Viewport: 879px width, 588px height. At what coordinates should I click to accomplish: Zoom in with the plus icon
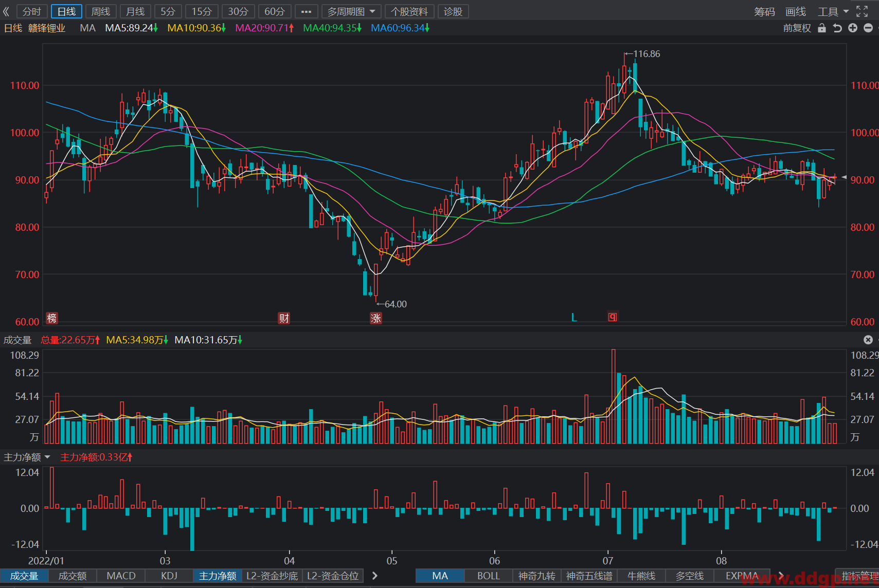[x=853, y=28]
